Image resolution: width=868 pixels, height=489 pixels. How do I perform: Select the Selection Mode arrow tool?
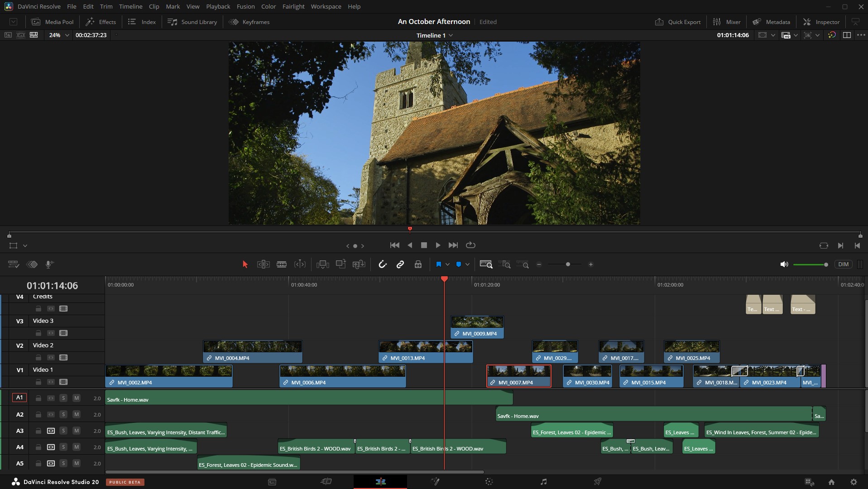coord(245,264)
